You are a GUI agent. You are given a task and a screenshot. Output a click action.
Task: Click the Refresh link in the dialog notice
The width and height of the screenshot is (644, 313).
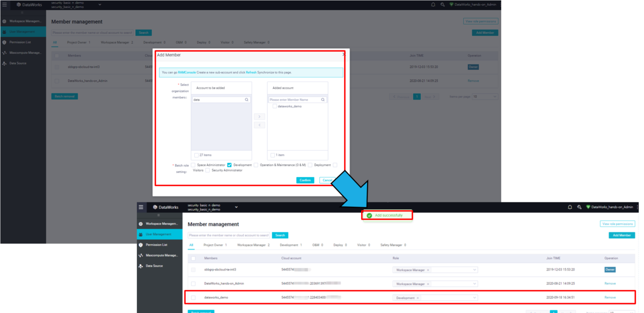pos(251,72)
